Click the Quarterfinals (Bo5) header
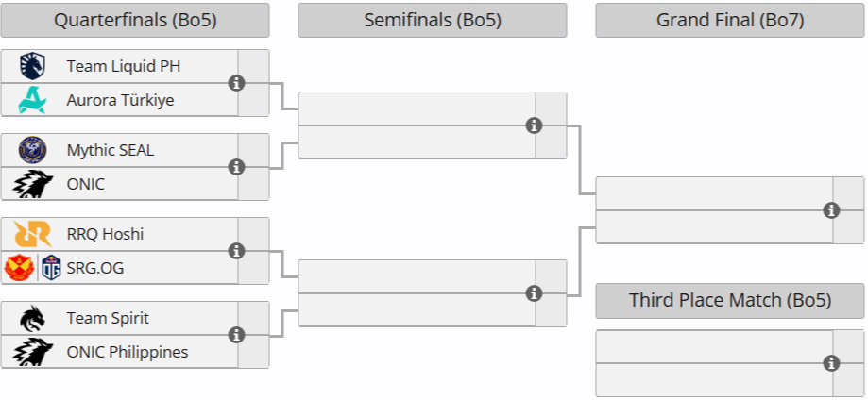The height and width of the screenshot is (400, 868). click(135, 20)
